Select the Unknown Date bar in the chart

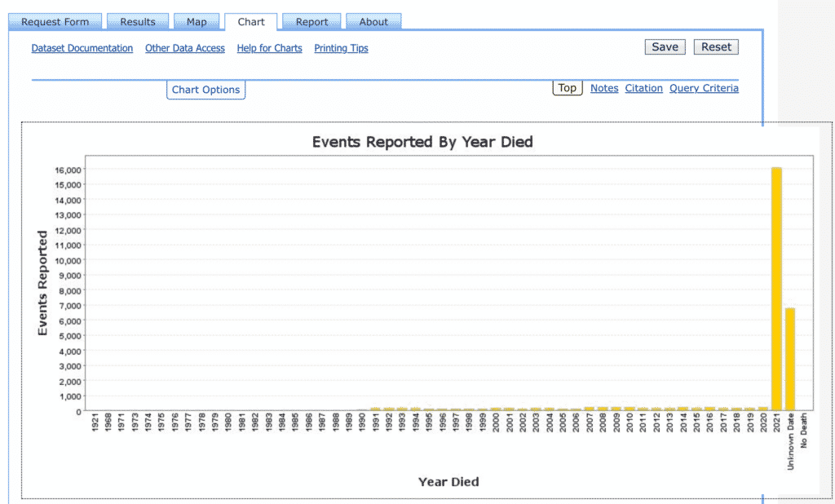789,359
